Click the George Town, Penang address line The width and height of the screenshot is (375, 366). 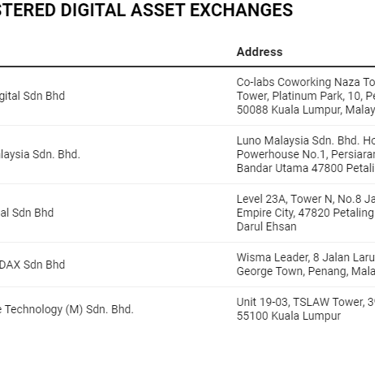click(x=306, y=271)
